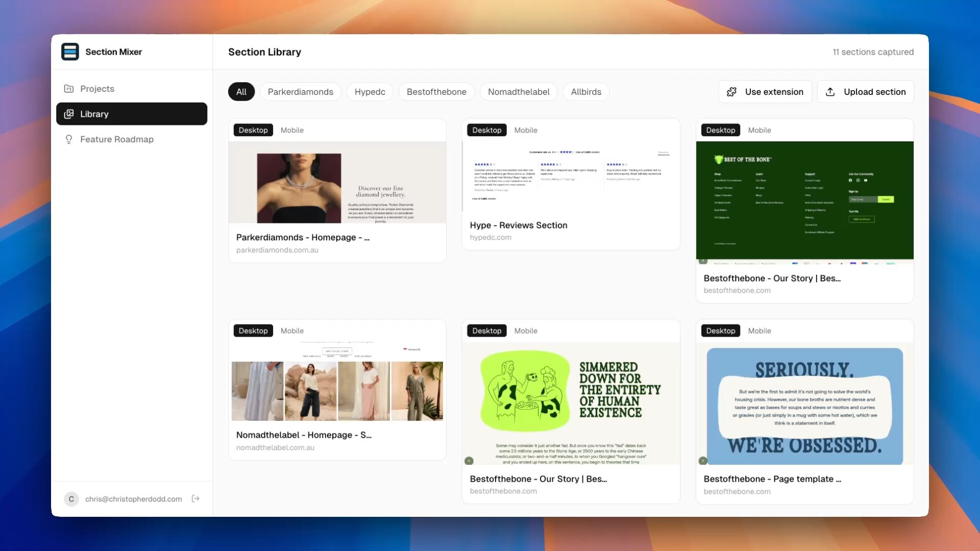
Task: Click the Our Story title under the Simmered Down thumbnail
Action: 538,479
